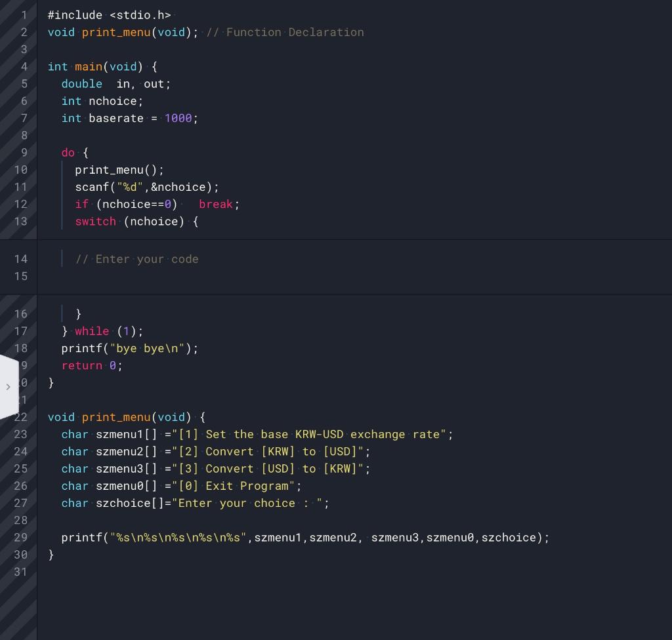Click '#include <stdio.h>' on line 1

click(x=110, y=15)
